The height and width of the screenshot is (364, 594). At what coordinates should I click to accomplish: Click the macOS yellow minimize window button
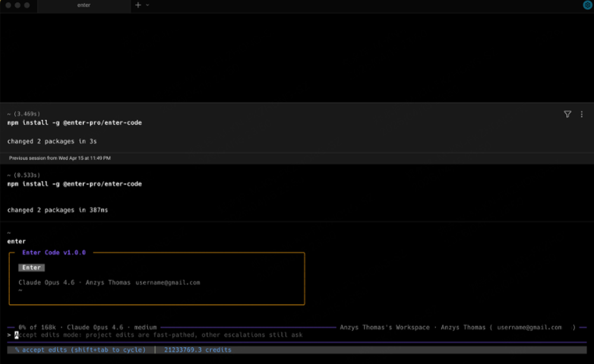(17, 5)
